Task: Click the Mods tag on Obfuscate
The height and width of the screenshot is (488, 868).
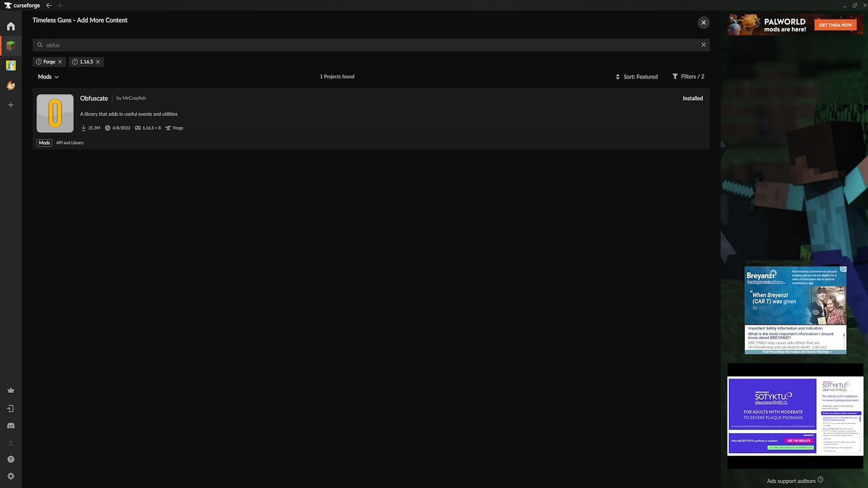Action: (x=44, y=142)
